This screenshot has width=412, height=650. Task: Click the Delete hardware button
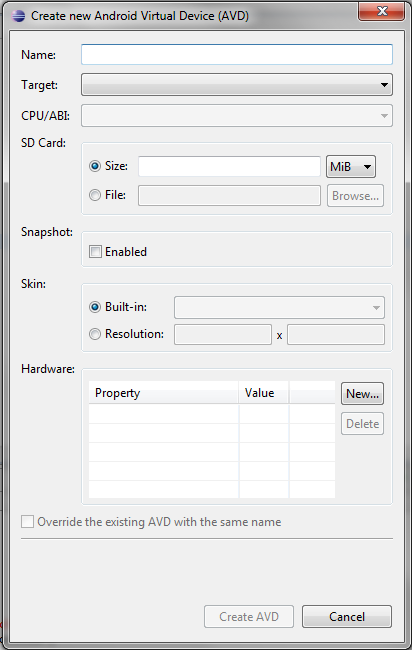click(362, 424)
